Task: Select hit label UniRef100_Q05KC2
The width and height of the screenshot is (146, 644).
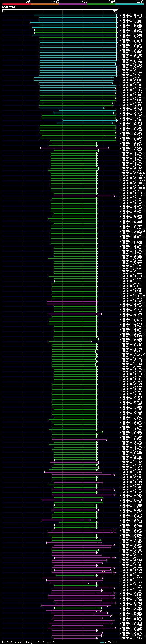Action: [x=131, y=37]
